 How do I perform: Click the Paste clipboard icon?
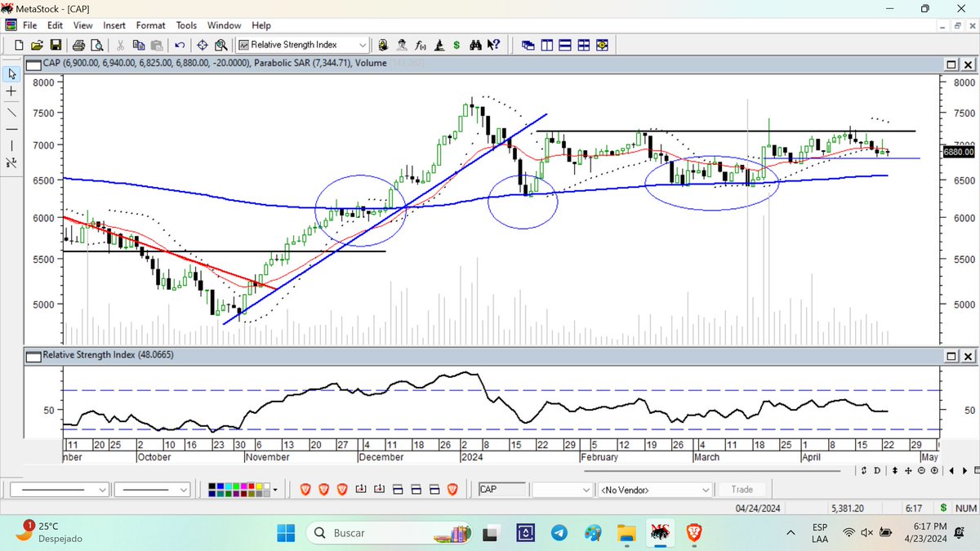tap(157, 45)
